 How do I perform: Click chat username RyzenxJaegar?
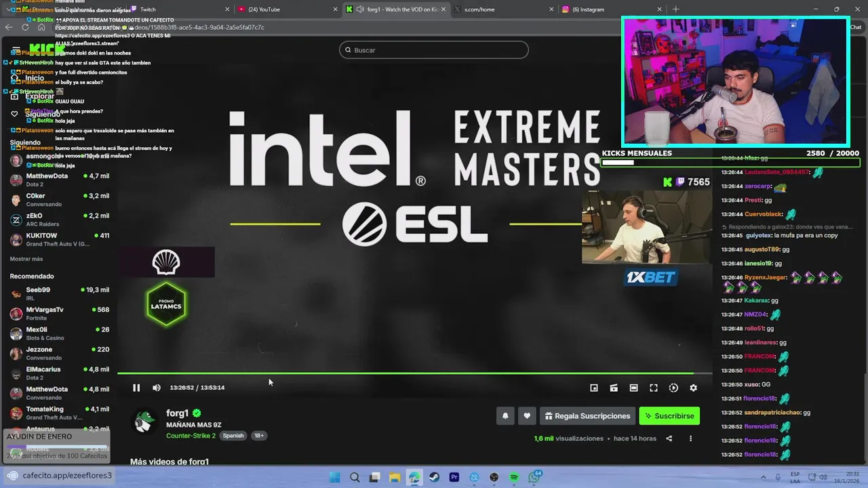pos(765,278)
